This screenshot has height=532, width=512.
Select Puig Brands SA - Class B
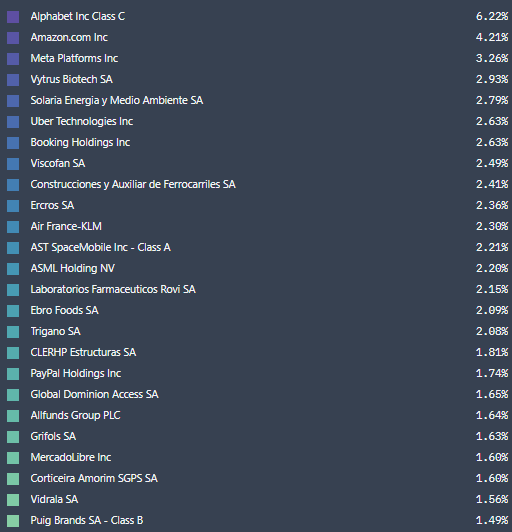[87, 520]
